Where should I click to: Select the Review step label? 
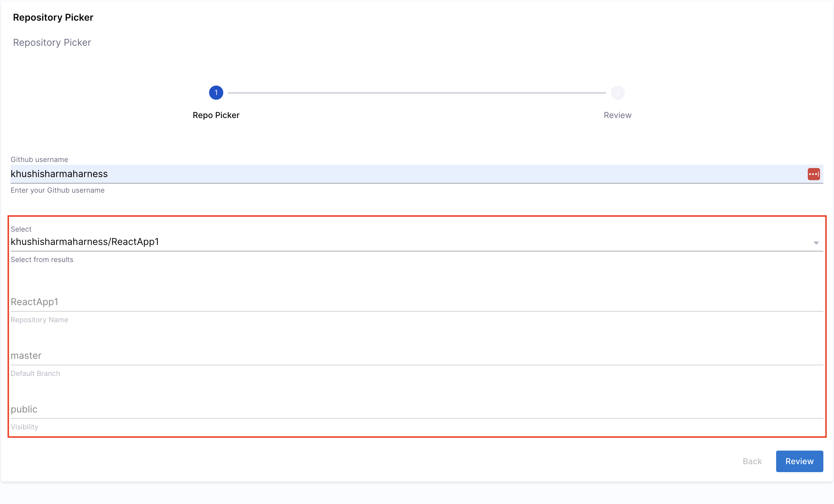[x=617, y=115]
